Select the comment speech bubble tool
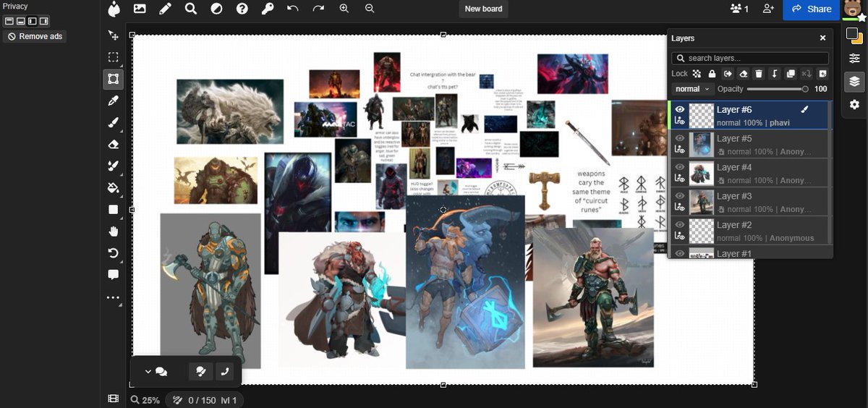 pyautogui.click(x=113, y=275)
